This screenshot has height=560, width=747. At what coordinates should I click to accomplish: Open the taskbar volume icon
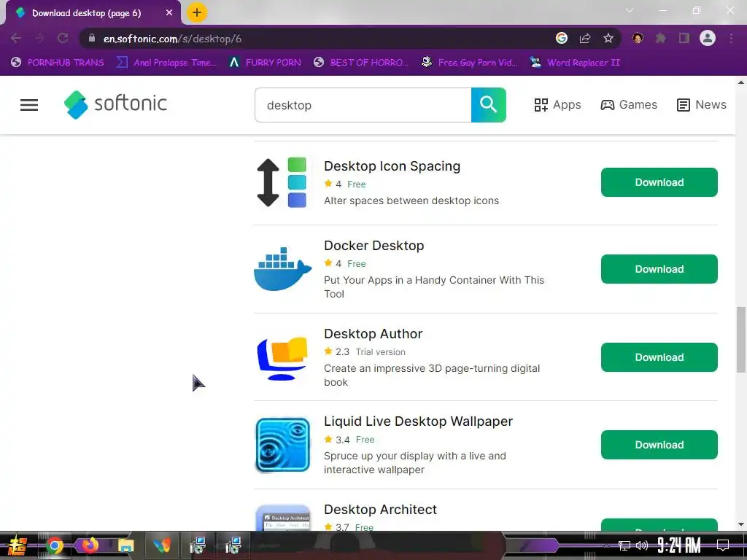click(642, 545)
